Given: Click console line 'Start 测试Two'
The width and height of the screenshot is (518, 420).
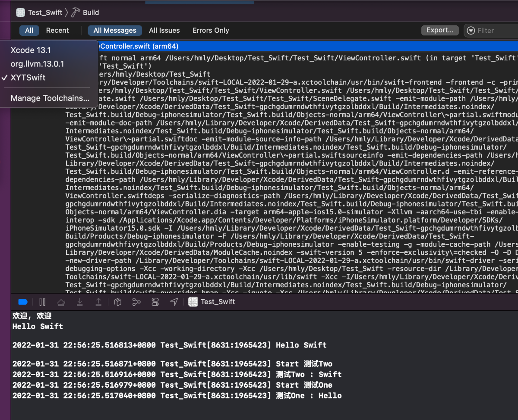Looking at the screenshot, I should click(x=172, y=364).
